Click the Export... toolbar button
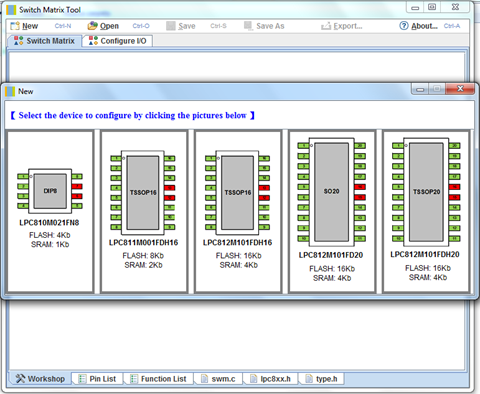 (x=342, y=26)
